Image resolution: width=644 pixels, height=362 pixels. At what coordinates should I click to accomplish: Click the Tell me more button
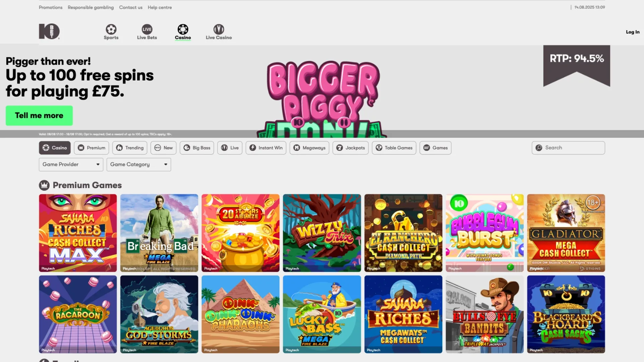click(39, 116)
